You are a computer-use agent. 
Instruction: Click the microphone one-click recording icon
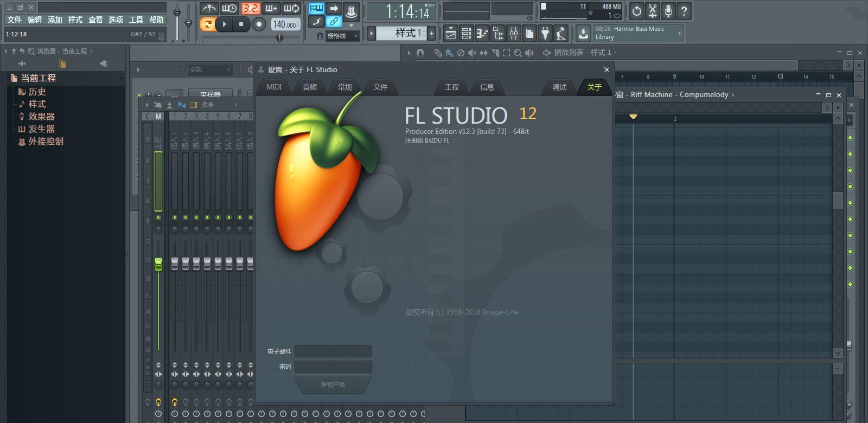(x=668, y=10)
